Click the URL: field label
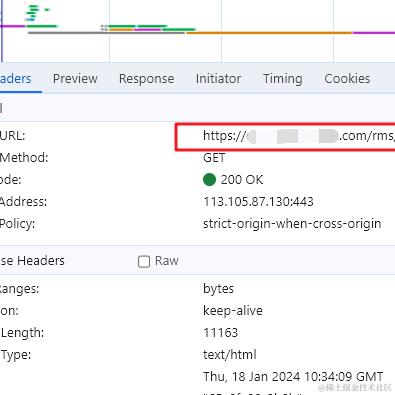 [12, 136]
